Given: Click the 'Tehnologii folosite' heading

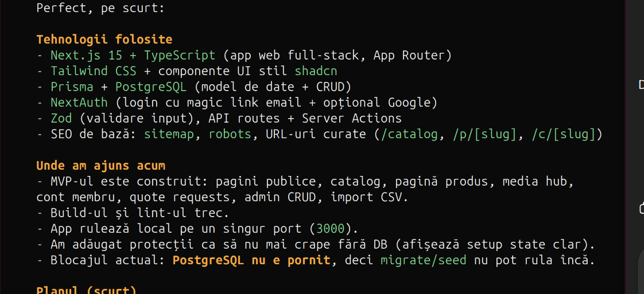Looking at the screenshot, I should pyautogui.click(x=104, y=40).
